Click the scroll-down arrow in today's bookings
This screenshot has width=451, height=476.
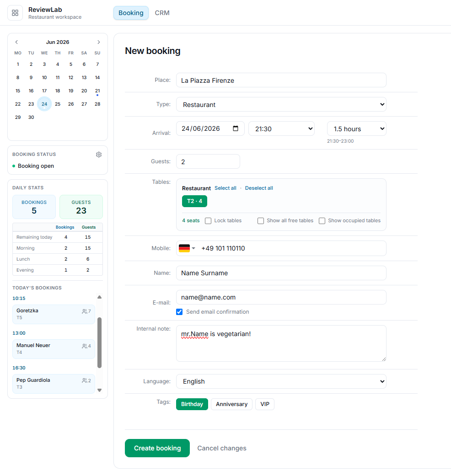(x=99, y=390)
